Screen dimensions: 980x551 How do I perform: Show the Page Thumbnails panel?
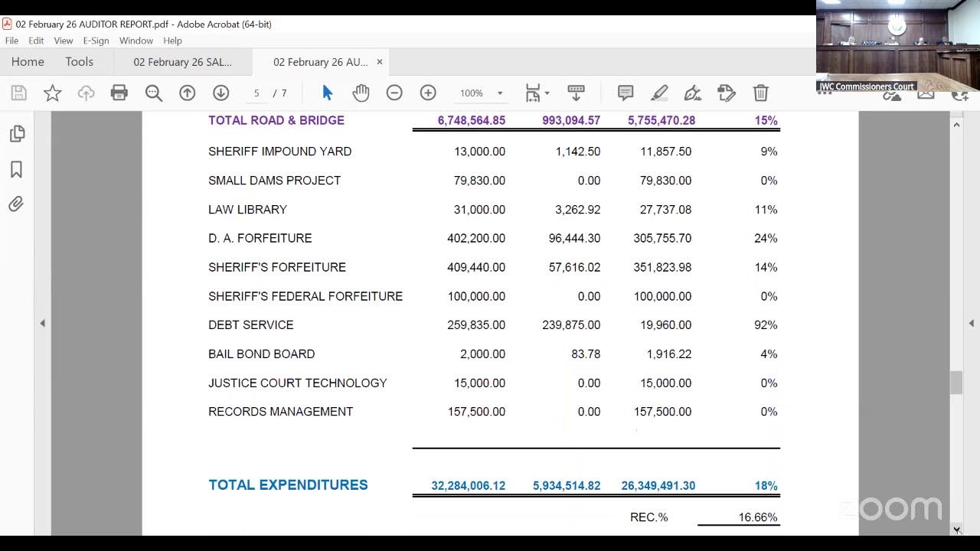[x=17, y=134]
